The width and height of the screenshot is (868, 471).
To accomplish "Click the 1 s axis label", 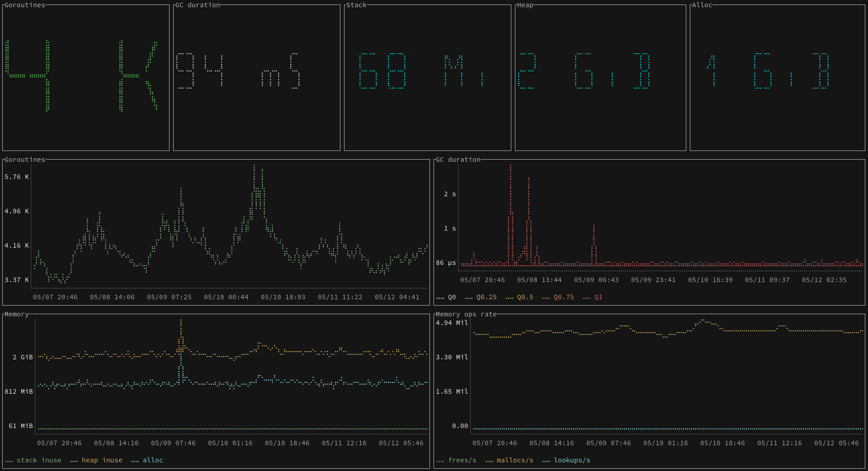I will click(450, 228).
